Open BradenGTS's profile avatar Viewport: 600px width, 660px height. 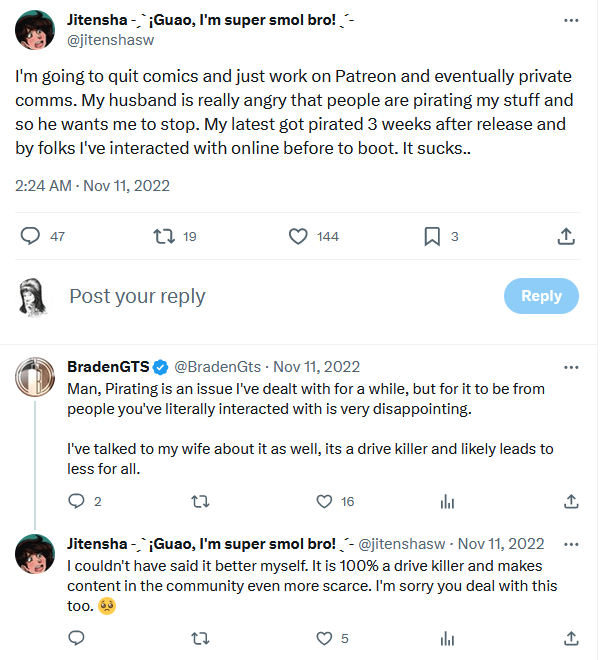[35, 375]
